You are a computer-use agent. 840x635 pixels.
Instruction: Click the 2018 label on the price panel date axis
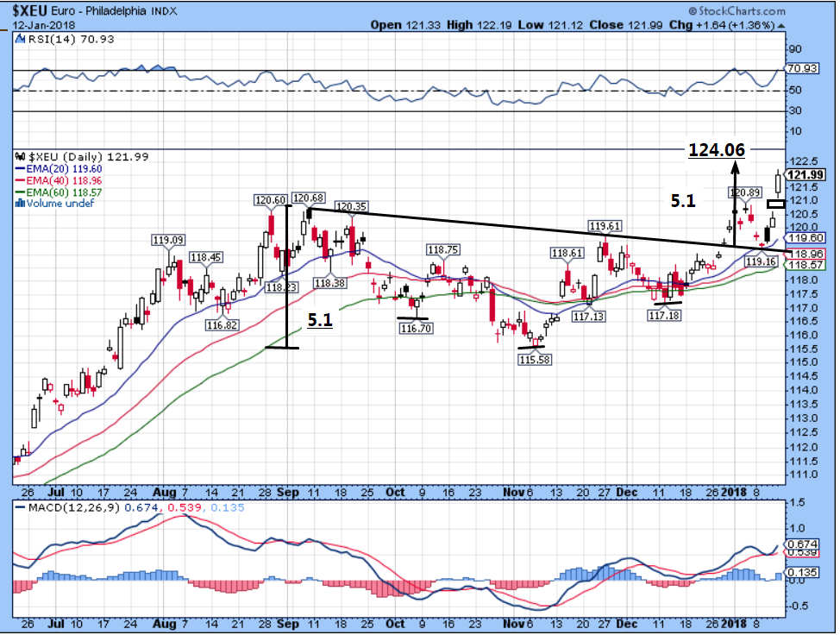(x=734, y=492)
